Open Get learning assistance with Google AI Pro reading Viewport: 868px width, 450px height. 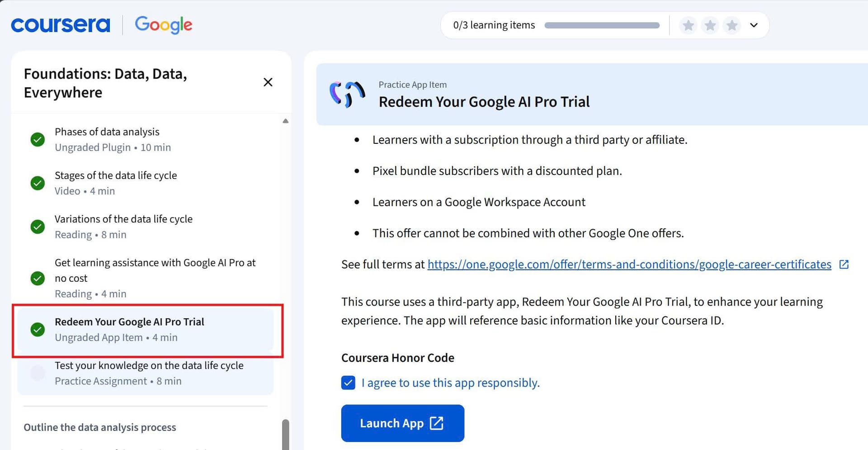146,278
